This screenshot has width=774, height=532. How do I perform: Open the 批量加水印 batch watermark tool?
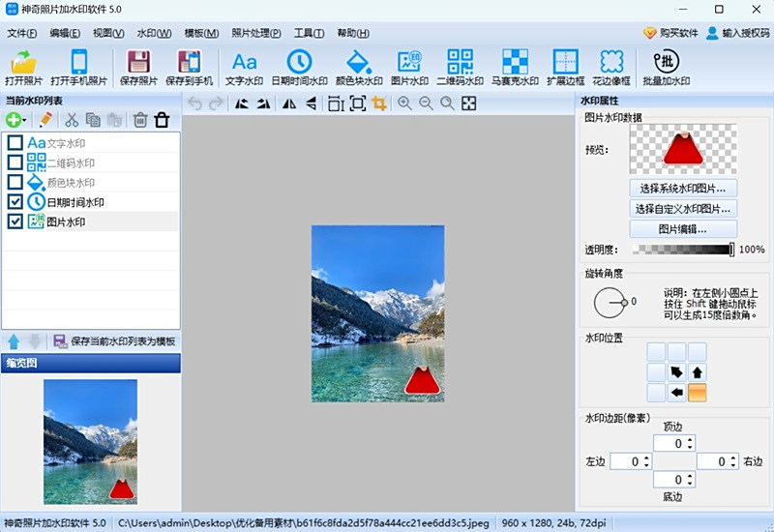666,66
